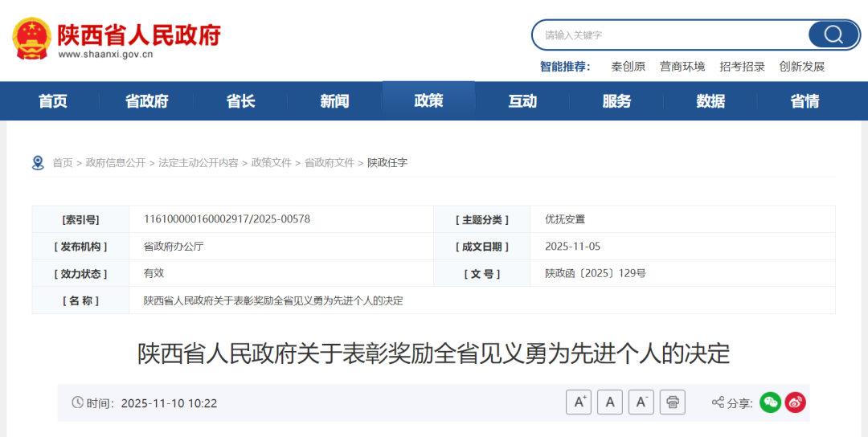
Task: Share article via WeChat icon
Action: pyautogui.click(x=770, y=402)
